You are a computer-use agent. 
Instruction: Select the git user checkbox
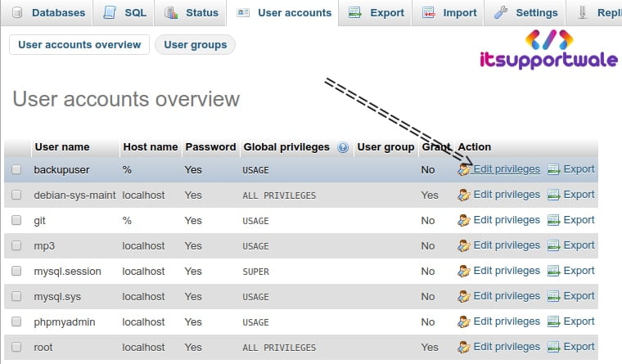pyautogui.click(x=16, y=220)
